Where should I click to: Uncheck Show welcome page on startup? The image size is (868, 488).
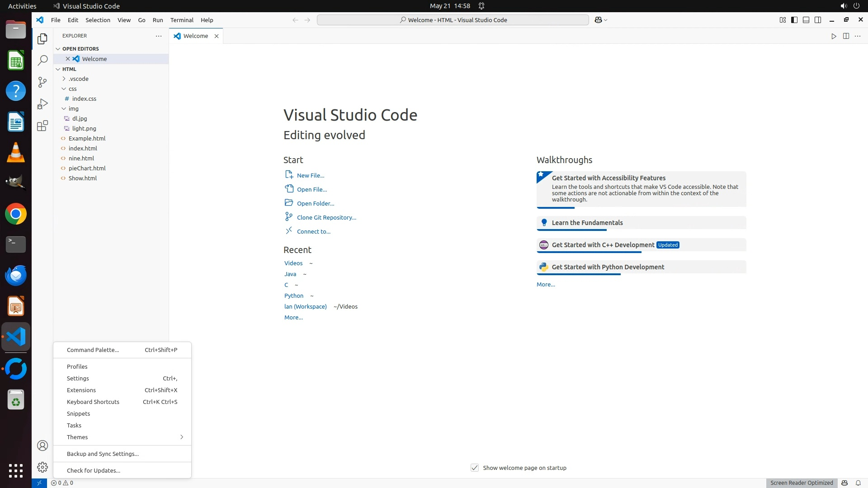pos(474,468)
